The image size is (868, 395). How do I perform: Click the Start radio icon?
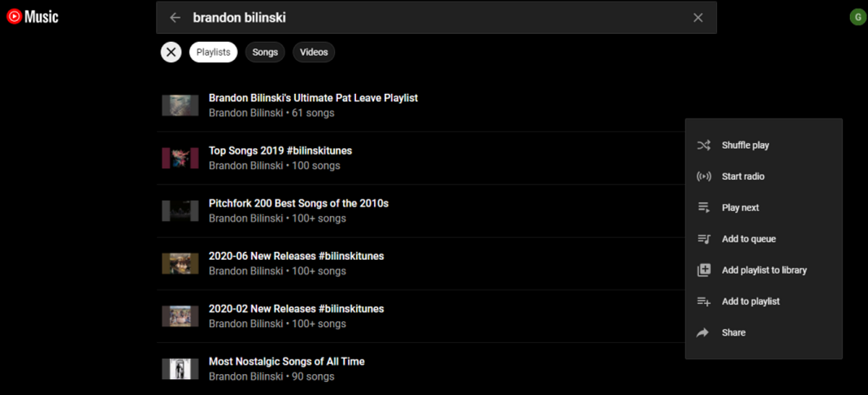703,177
